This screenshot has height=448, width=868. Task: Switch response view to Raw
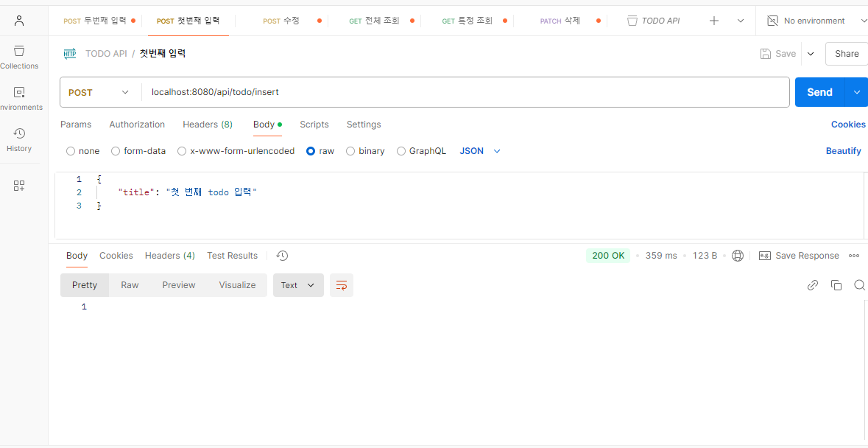pos(130,285)
